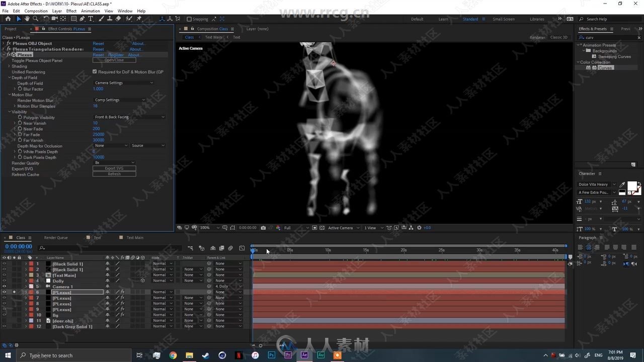The width and height of the screenshot is (644, 362).
Task: Select the Hand tool
Action: click(x=27, y=19)
